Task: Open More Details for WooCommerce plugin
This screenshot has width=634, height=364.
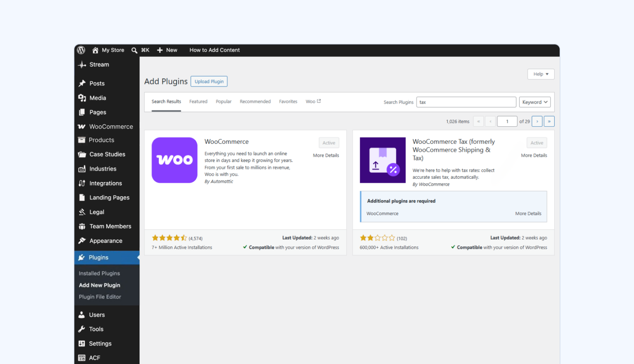Action: click(326, 156)
